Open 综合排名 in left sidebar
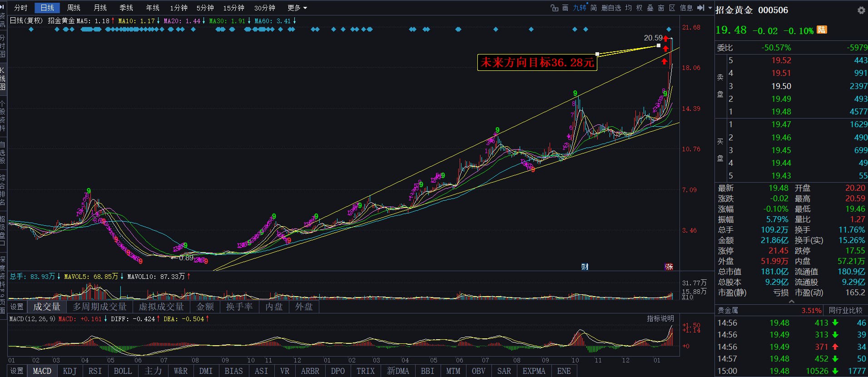Viewport: 868px width, 377px height. (2, 189)
